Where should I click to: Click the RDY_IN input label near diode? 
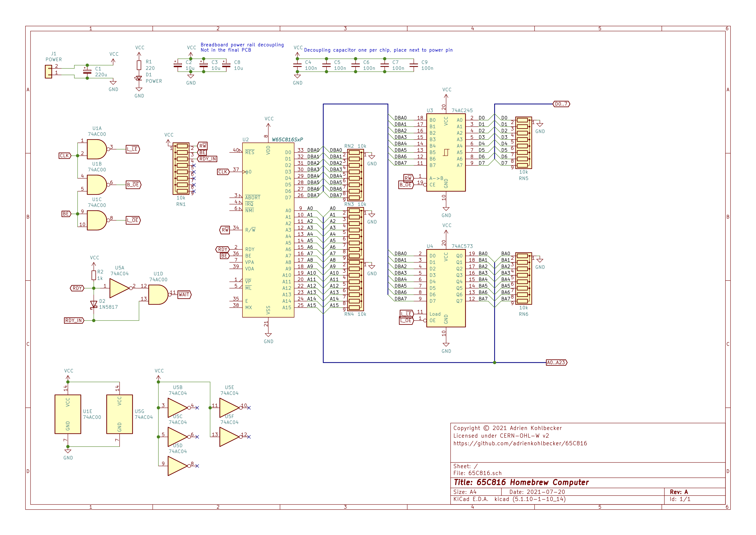point(74,321)
